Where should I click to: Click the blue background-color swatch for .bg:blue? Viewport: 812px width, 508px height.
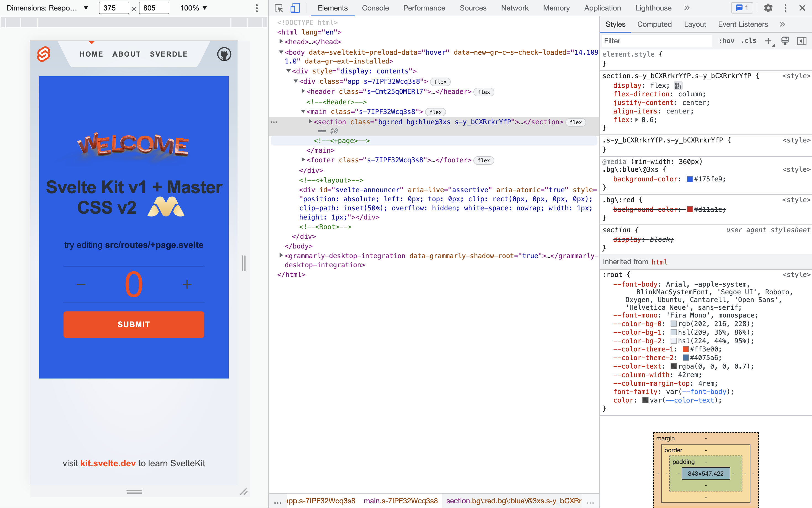(x=690, y=179)
